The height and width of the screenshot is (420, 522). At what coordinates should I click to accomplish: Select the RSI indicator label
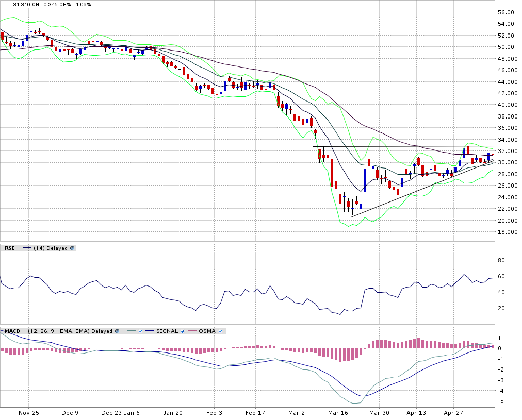tap(9, 248)
